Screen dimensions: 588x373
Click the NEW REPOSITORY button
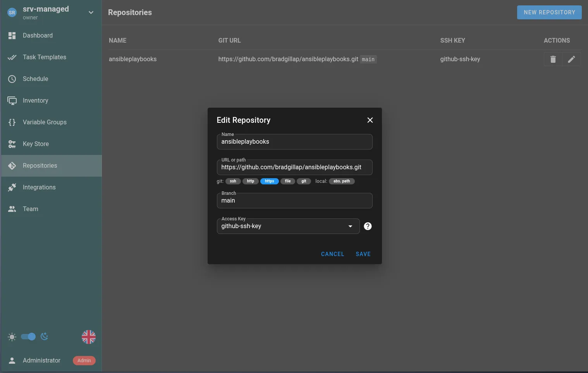pos(549,12)
